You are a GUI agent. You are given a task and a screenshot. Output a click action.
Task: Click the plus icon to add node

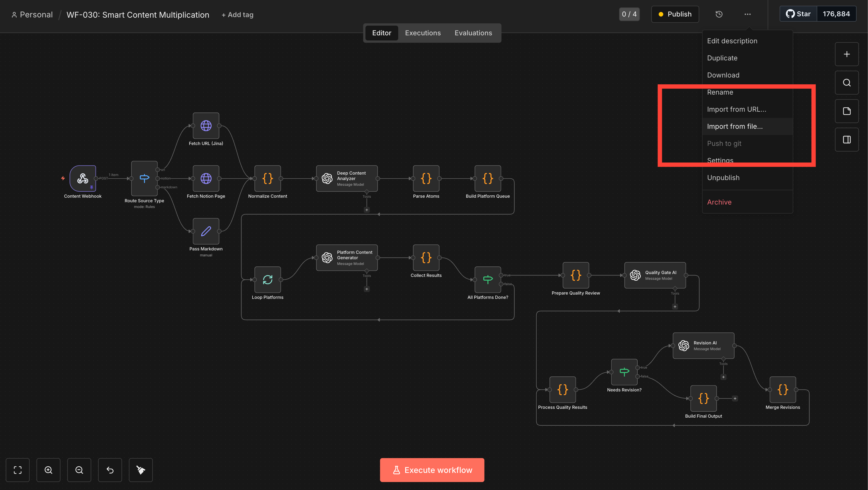pyautogui.click(x=846, y=54)
